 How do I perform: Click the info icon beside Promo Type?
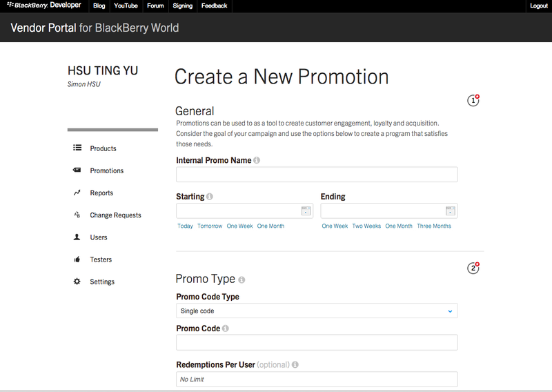point(241,280)
